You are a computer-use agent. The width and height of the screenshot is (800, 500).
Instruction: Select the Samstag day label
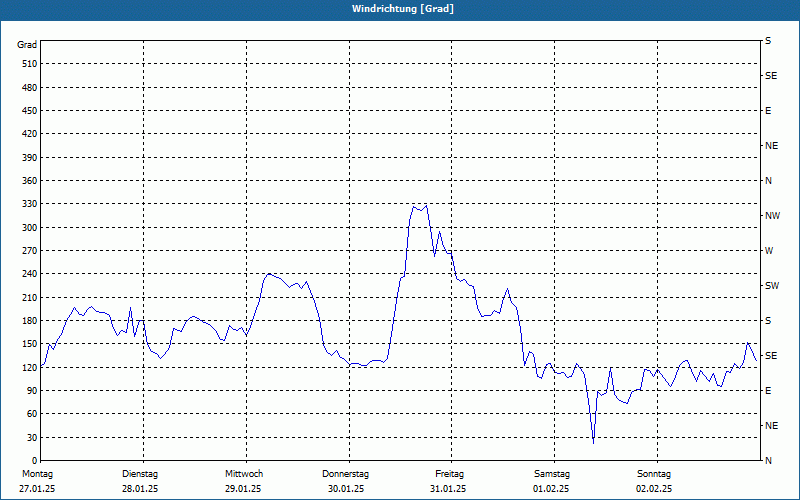[x=552, y=474]
